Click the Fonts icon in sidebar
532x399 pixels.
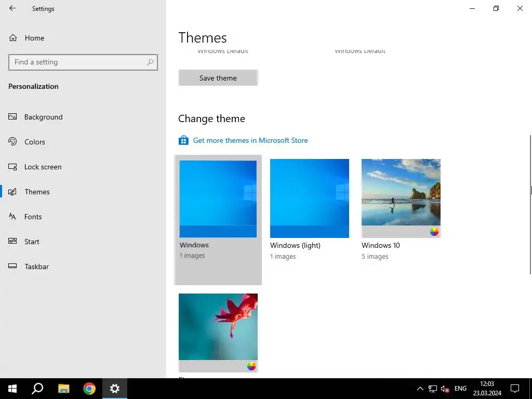tap(12, 217)
